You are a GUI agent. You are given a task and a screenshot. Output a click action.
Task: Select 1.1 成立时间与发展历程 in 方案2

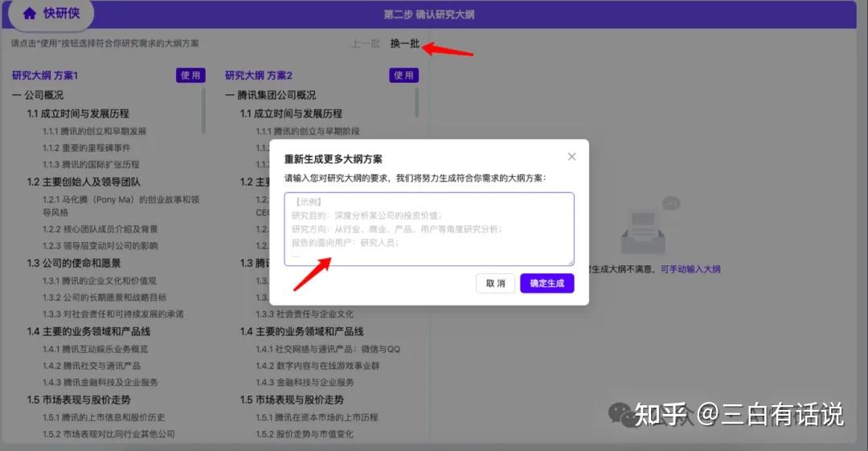pyautogui.click(x=291, y=113)
